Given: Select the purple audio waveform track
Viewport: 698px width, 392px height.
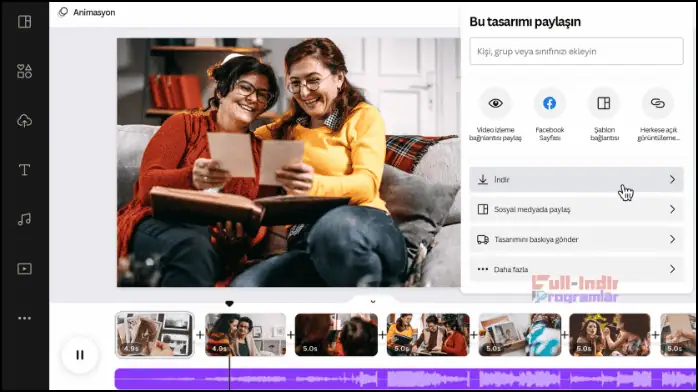Looking at the screenshot, I should click(405, 379).
